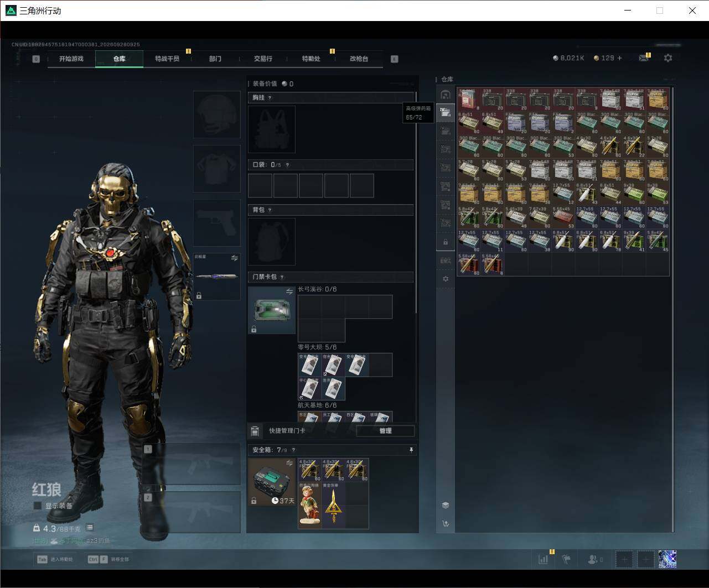
Task: Enable the 显示装备 checkbox
Action: (x=38, y=506)
